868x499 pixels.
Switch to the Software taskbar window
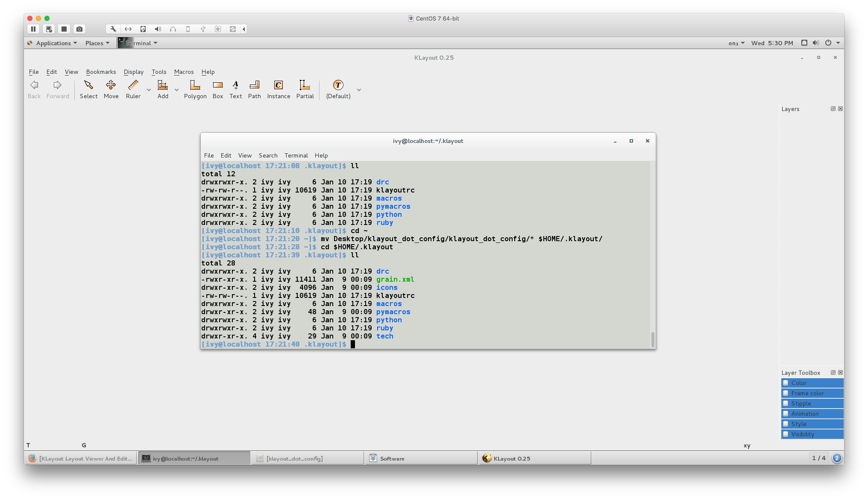pyautogui.click(x=421, y=458)
